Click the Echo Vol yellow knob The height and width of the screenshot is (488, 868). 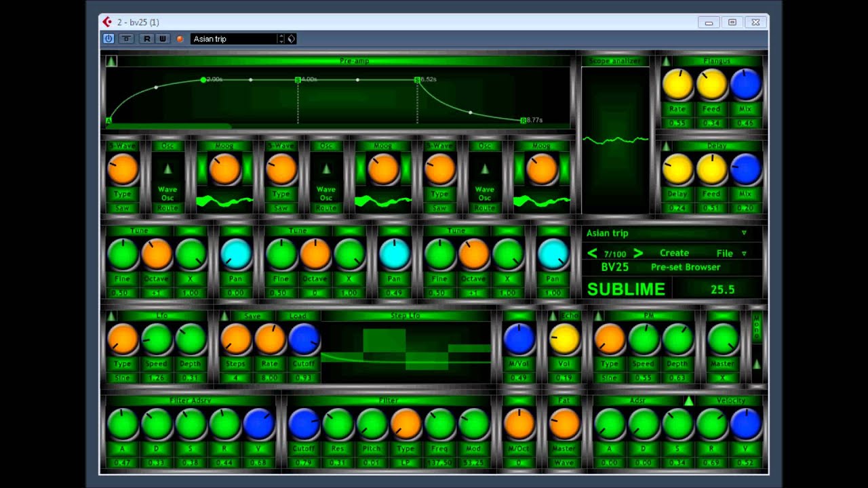tap(564, 339)
